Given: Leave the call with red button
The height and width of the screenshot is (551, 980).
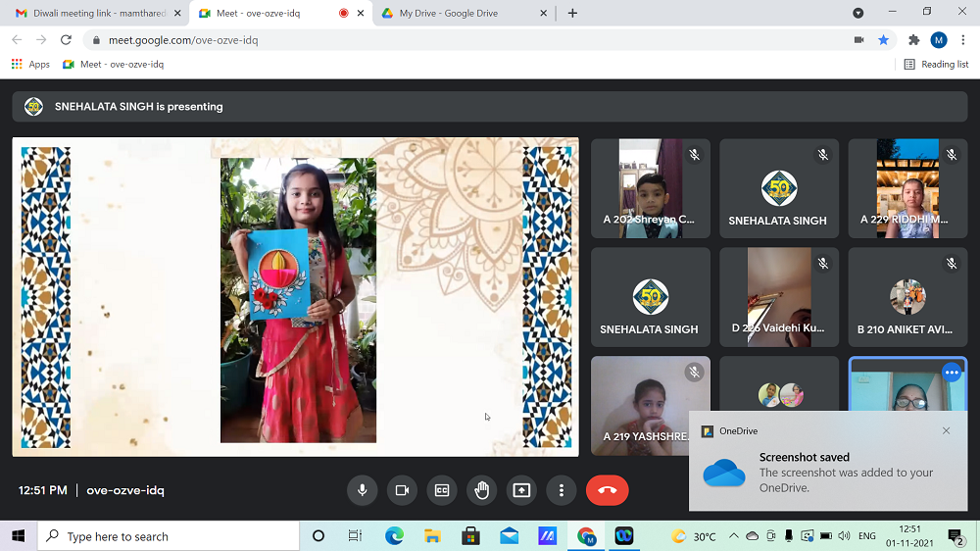Looking at the screenshot, I should click(607, 490).
